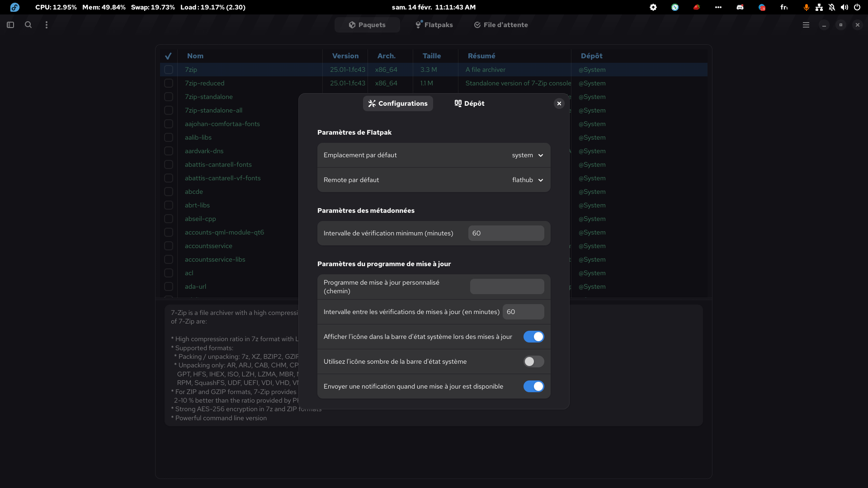
Task: Sort packages by the Taille column
Action: pos(431,56)
